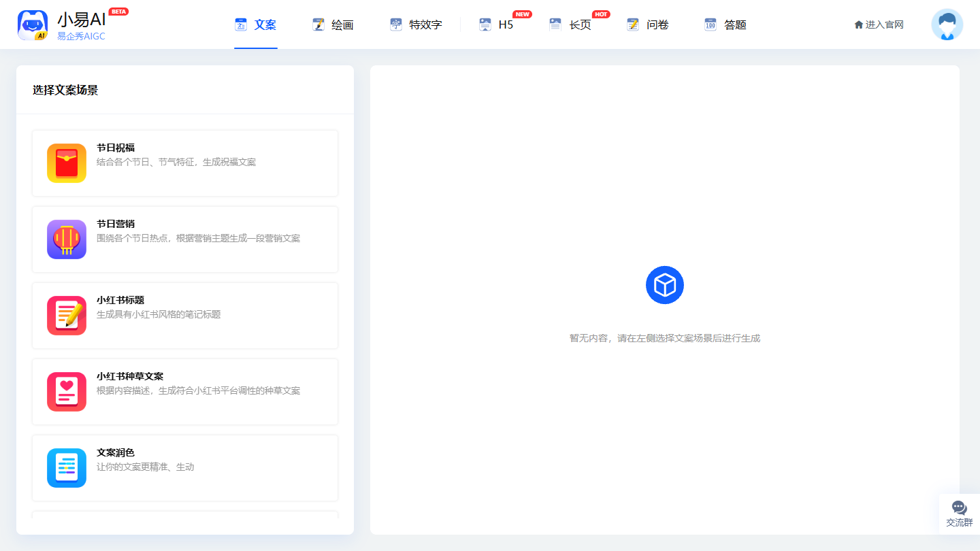Click the 文案润色 document icon

[x=67, y=468]
